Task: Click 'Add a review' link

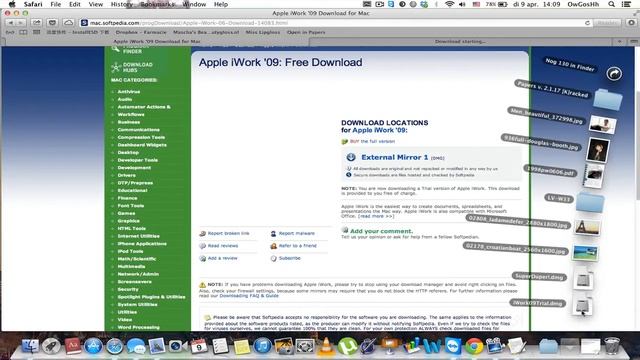Action: 222,258
